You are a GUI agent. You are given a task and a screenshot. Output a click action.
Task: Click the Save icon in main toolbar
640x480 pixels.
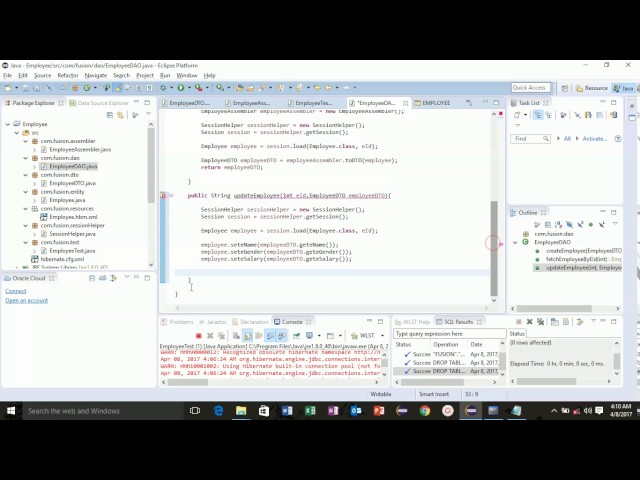pyautogui.click(x=25, y=88)
